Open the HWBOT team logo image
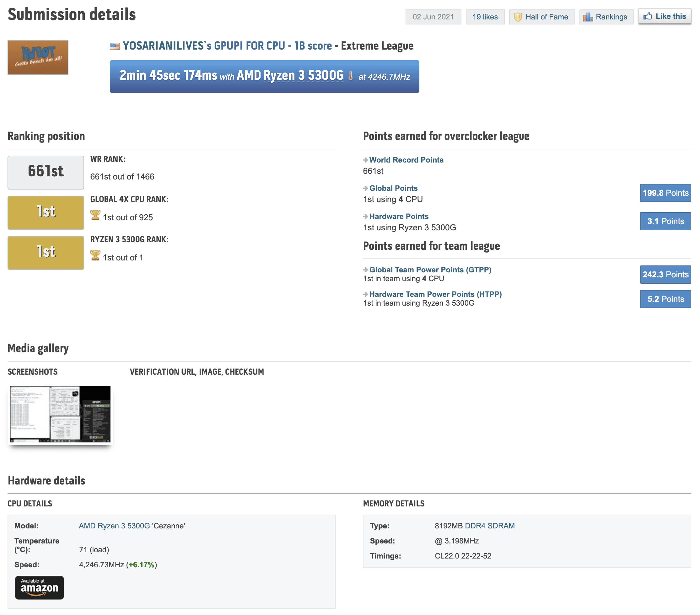The width and height of the screenshot is (700, 615). [38, 57]
